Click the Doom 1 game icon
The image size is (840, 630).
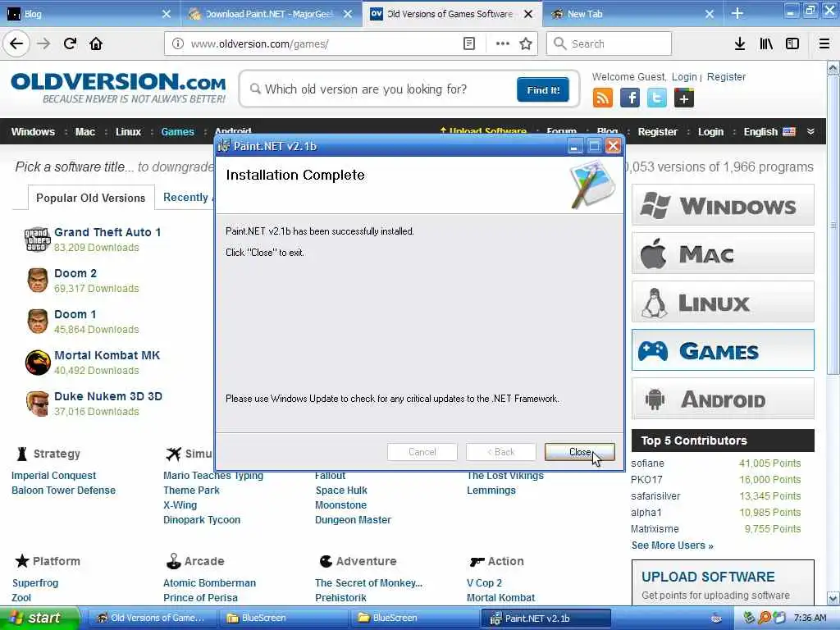(x=38, y=321)
